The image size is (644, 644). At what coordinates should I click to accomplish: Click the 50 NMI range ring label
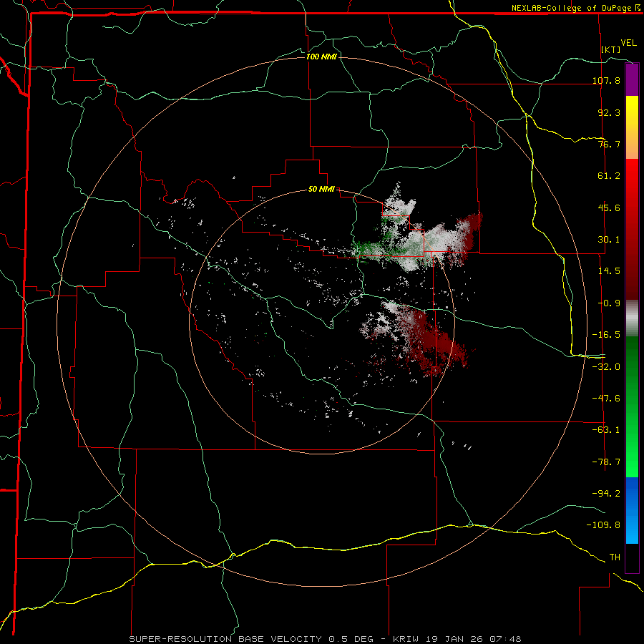tap(321, 189)
